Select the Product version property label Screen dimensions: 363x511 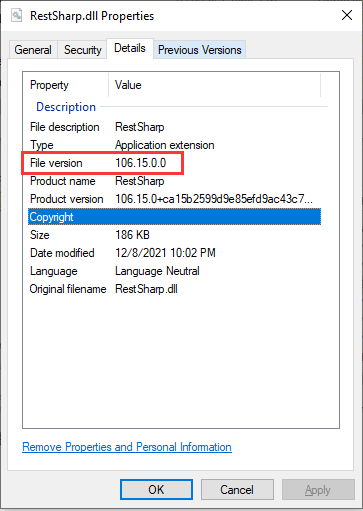pyautogui.click(x=67, y=199)
